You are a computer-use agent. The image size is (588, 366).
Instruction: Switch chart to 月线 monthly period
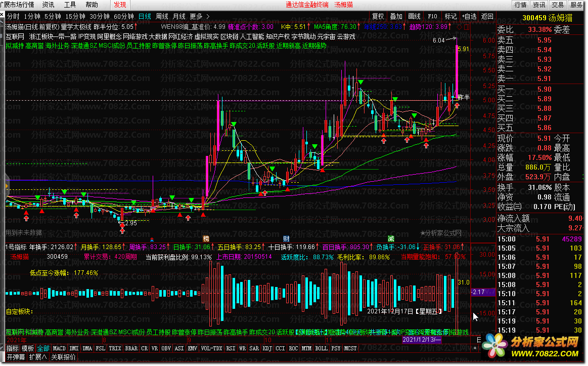click(x=179, y=16)
